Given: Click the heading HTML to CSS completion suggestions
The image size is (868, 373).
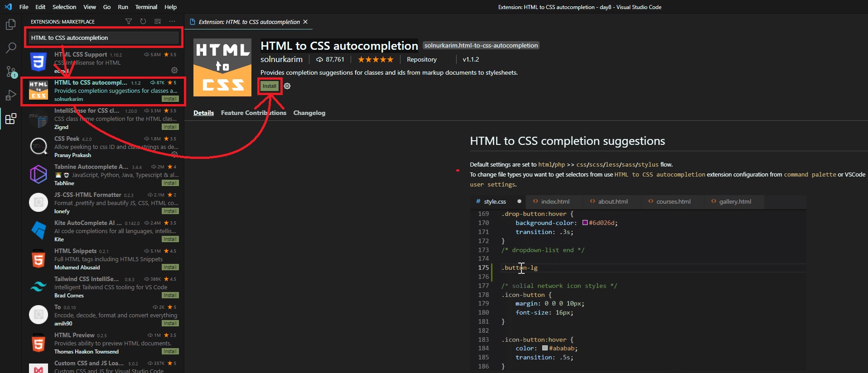Looking at the screenshot, I should click(567, 141).
